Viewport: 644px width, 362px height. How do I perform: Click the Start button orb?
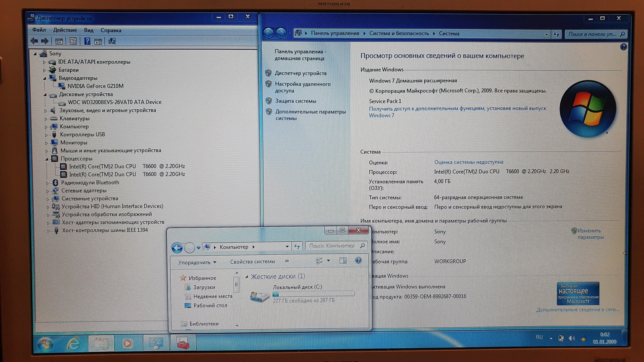pyautogui.click(x=45, y=344)
